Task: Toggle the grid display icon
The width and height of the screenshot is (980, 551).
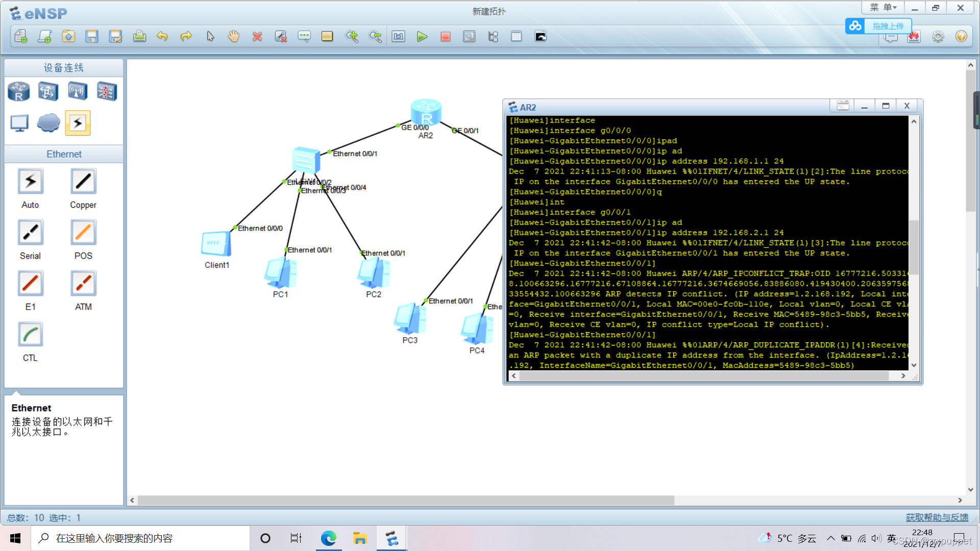Action: click(517, 36)
